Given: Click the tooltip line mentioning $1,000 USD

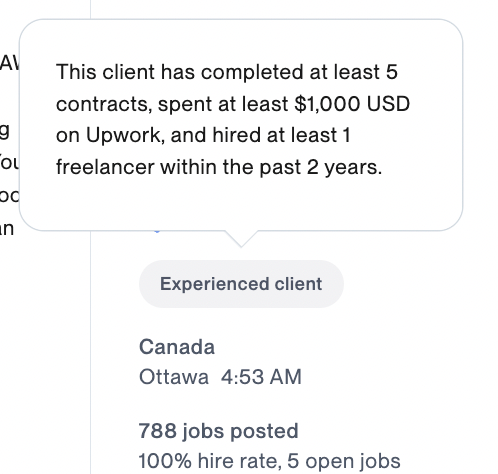Looking at the screenshot, I should [x=233, y=104].
